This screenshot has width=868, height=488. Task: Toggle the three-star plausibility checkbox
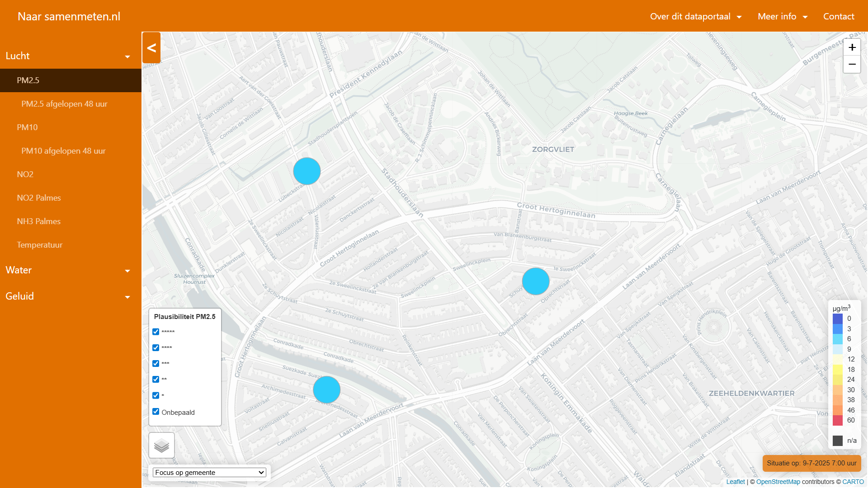tap(156, 363)
